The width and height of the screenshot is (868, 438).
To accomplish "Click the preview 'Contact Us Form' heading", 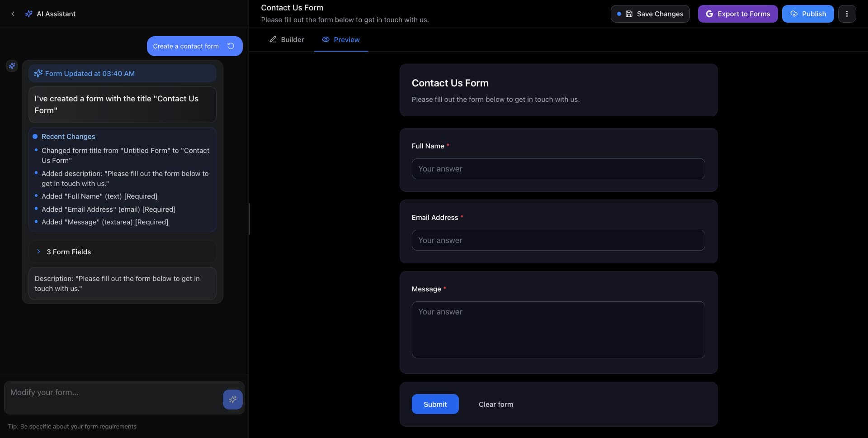I will coord(450,83).
